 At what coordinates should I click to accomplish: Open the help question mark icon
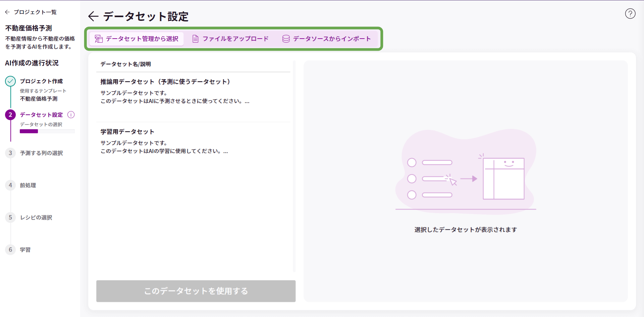click(630, 13)
